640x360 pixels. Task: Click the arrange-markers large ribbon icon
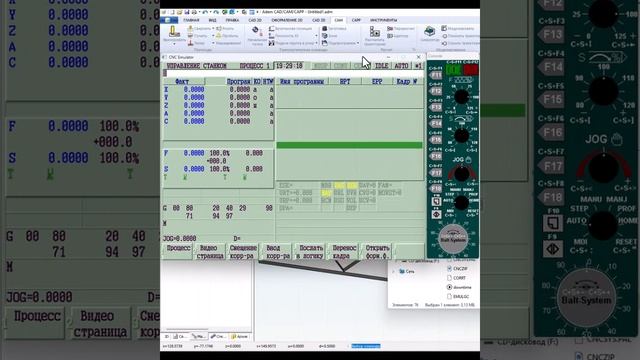[x=374, y=31]
